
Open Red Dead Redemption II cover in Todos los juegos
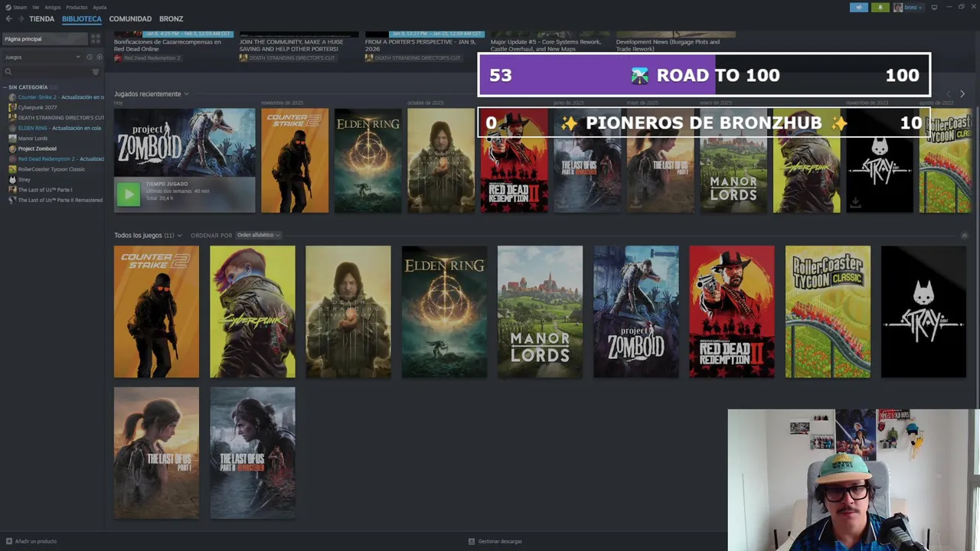pos(732,311)
